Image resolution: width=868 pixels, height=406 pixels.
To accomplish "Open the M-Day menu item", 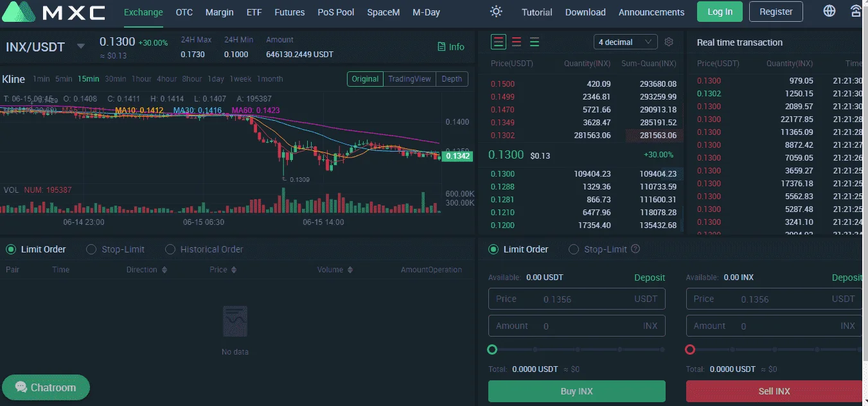I will pyautogui.click(x=427, y=12).
